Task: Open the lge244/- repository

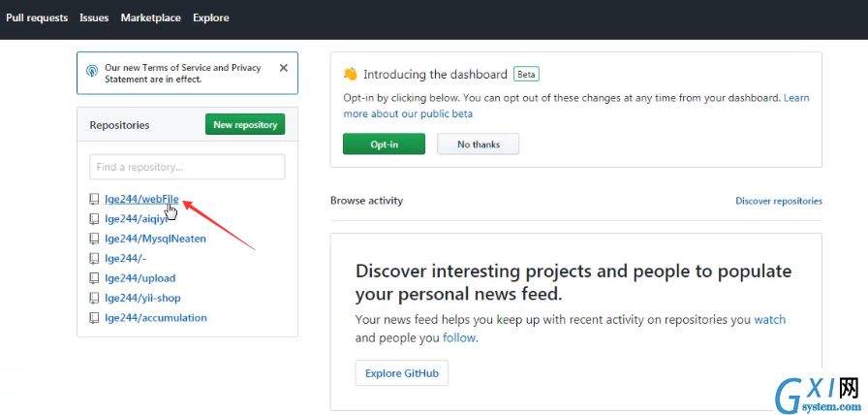Action: [126, 258]
